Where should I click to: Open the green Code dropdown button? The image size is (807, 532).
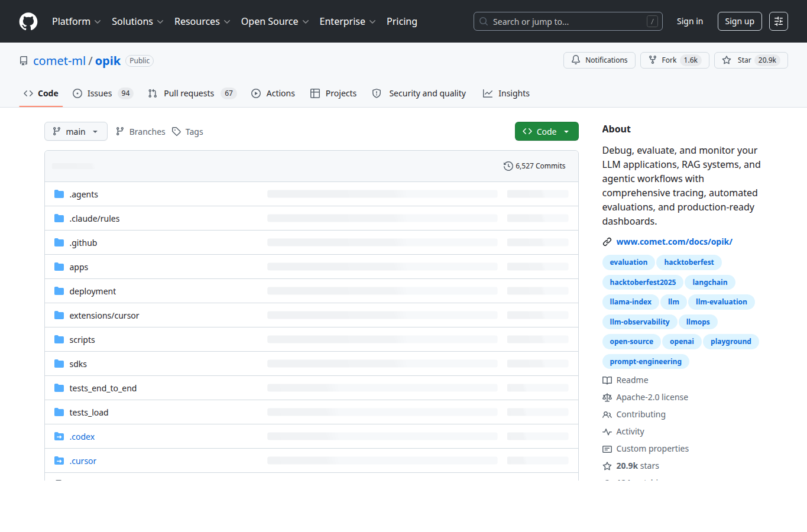pos(547,131)
